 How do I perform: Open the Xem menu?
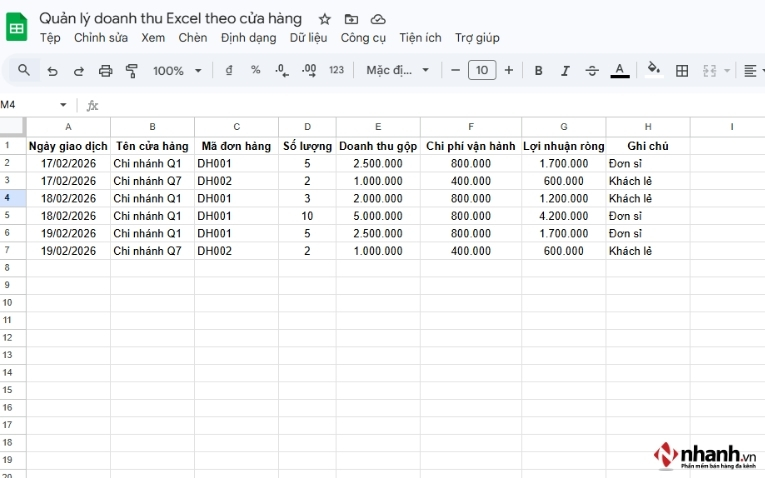coord(153,38)
